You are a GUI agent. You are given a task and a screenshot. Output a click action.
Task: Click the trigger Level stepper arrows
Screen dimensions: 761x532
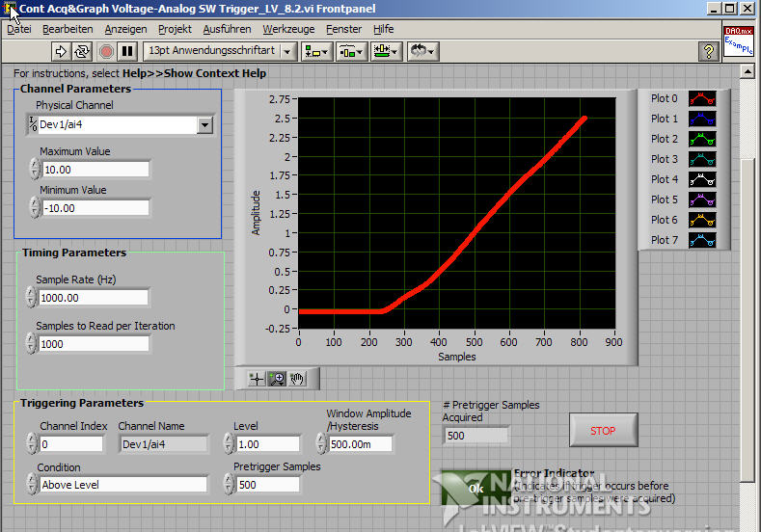point(230,443)
